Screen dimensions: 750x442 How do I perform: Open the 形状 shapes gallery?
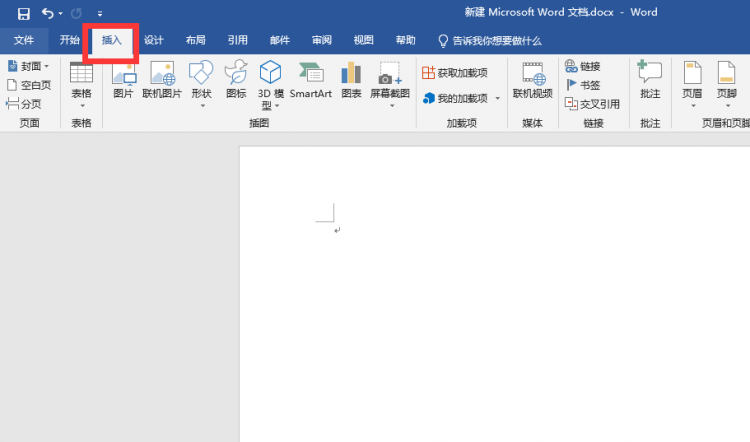point(201,85)
